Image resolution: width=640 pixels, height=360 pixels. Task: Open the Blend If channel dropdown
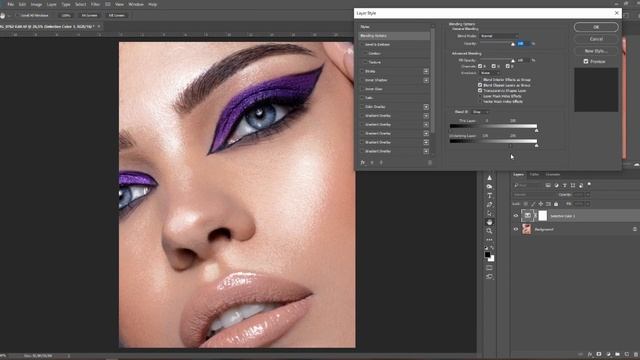click(480, 112)
